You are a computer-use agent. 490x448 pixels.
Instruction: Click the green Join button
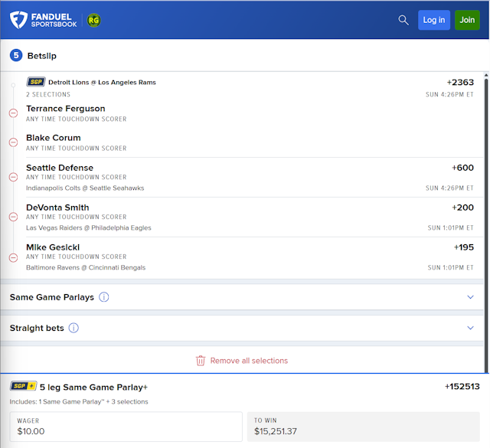[x=467, y=20]
